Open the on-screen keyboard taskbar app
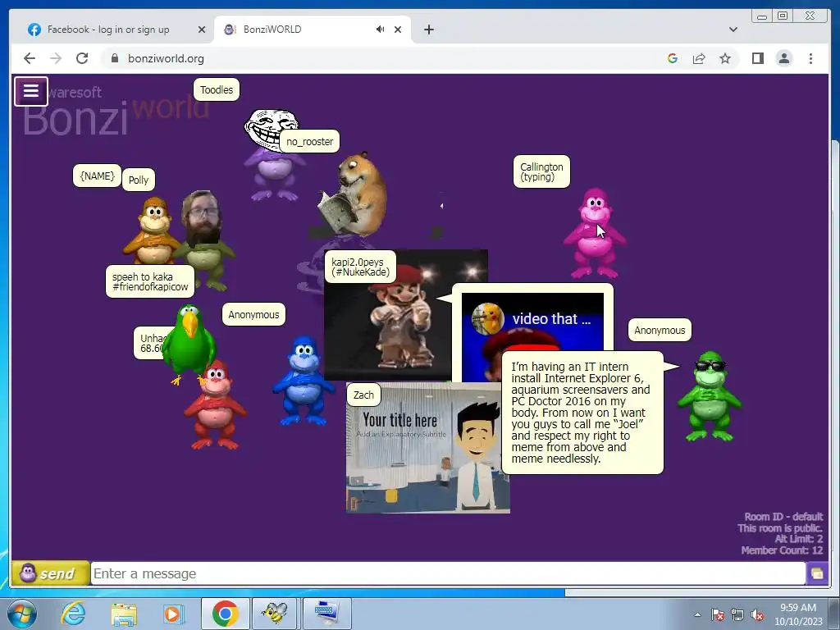This screenshot has height=630, width=840. [326, 614]
